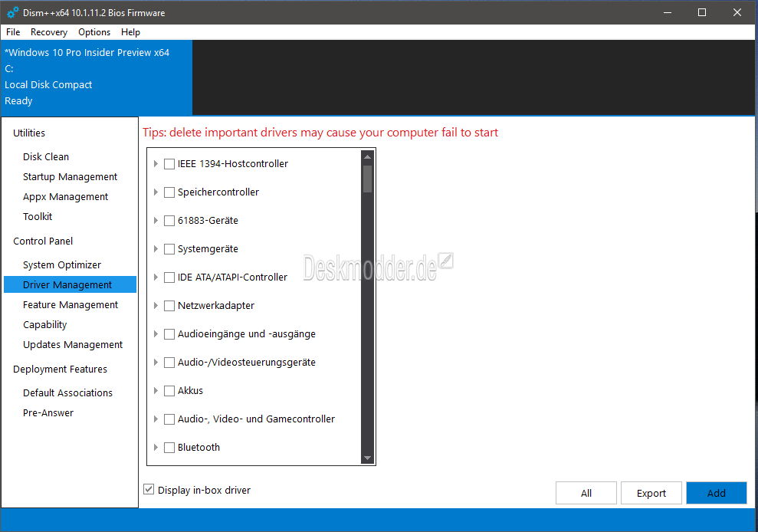Expand the 61883-Geräte node

coord(156,221)
